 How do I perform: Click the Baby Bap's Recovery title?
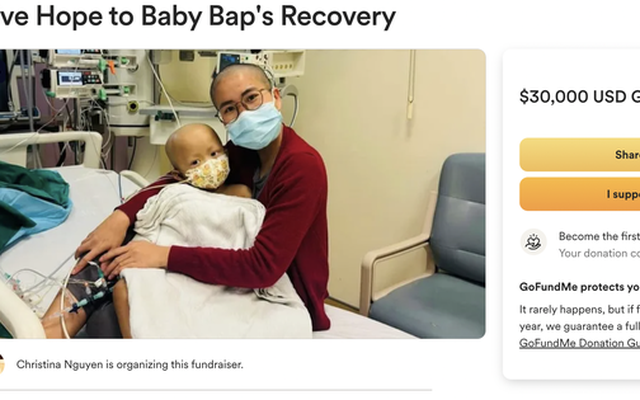point(197,16)
